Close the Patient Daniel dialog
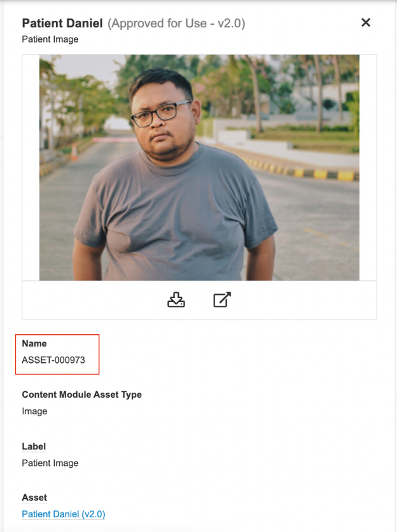 point(366,23)
